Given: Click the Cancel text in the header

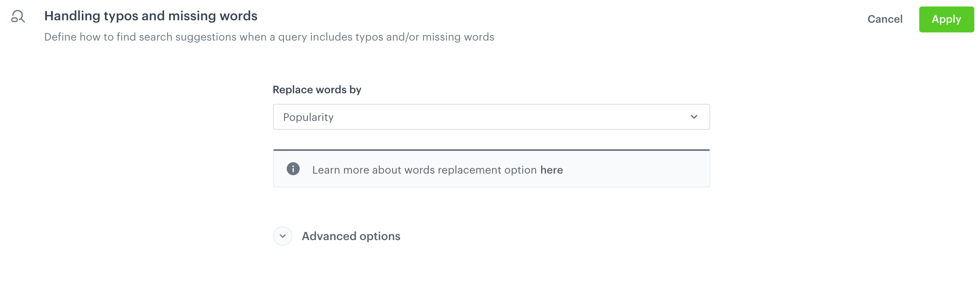Looking at the screenshot, I should 885,19.
